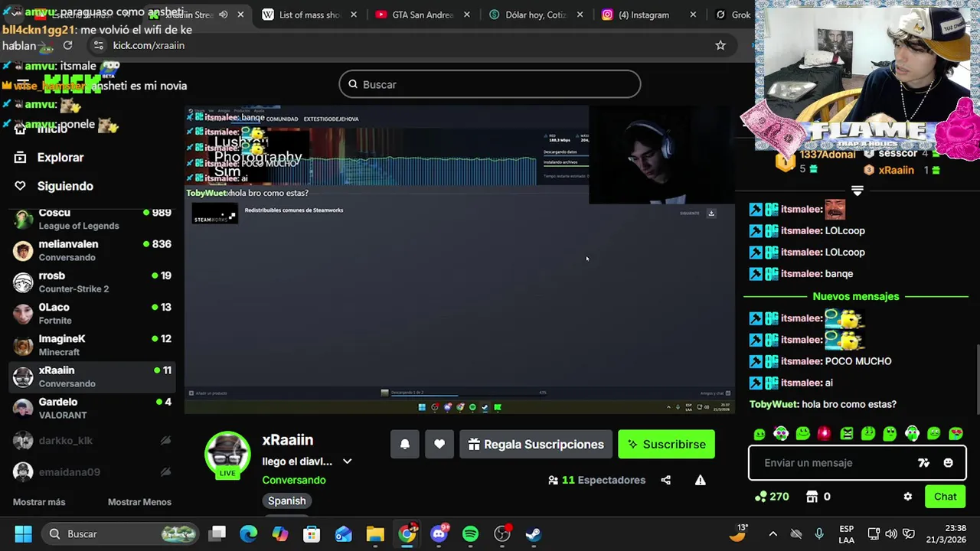
Task: Open Discord from the taskbar
Action: pyautogui.click(x=439, y=534)
